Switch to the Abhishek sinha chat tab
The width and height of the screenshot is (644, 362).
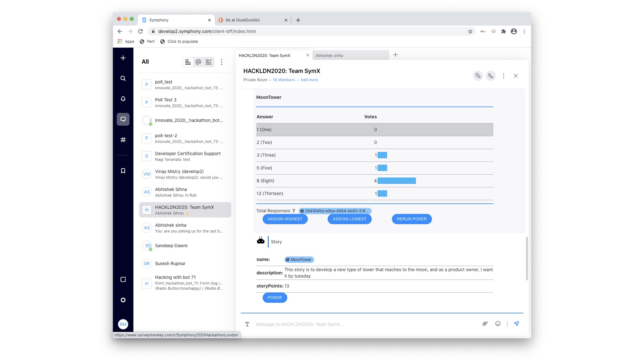(x=351, y=55)
